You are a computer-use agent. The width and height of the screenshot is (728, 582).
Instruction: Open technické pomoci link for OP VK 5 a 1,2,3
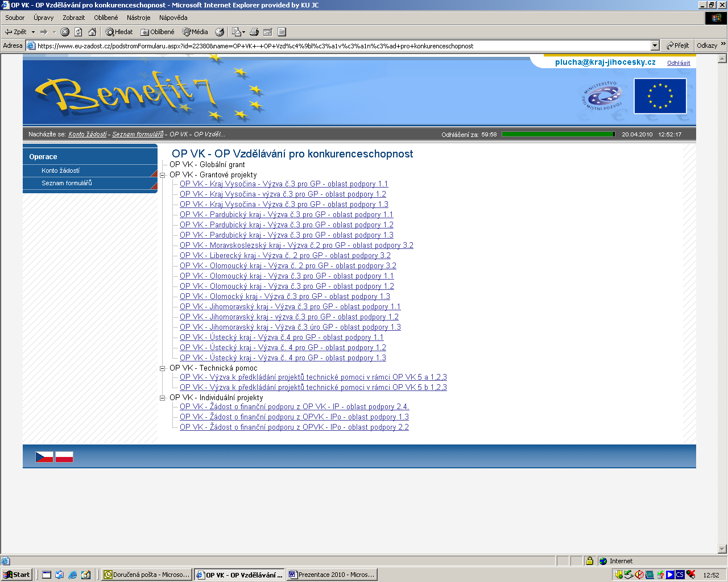coord(313,377)
